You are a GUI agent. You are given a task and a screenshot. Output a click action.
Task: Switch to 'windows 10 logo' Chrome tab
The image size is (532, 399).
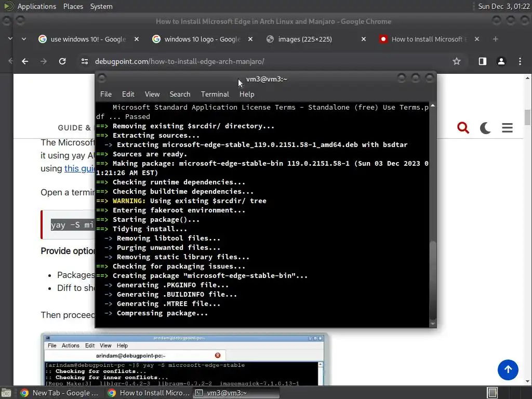(202, 39)
